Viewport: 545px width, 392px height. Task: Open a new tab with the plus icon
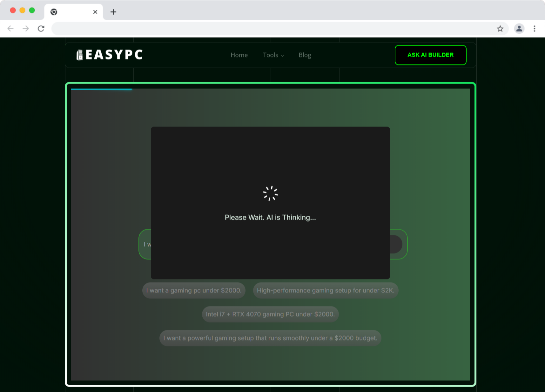pyautogui.click(x=113, y=12)
